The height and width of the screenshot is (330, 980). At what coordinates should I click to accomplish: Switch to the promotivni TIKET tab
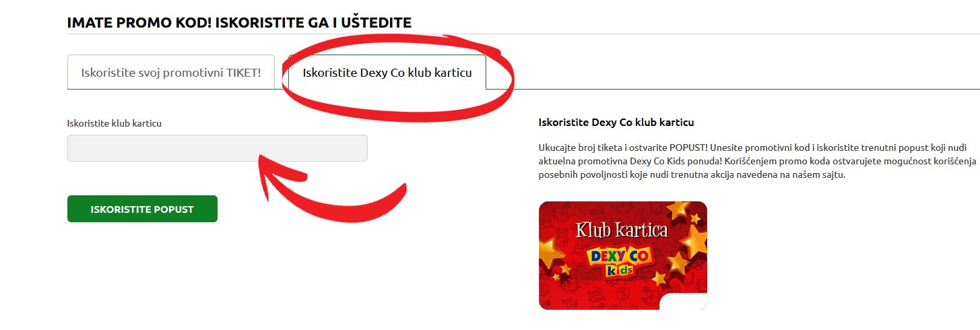click(171, 72)
